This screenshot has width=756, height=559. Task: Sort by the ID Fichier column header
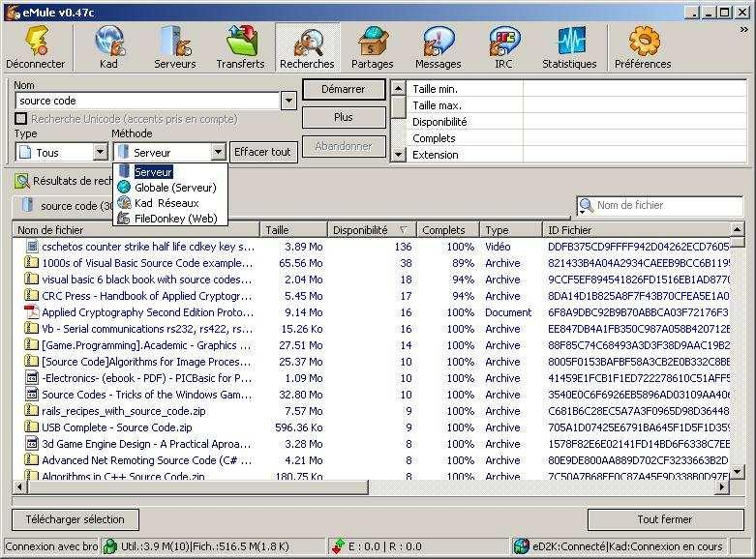click(x=636, y=230)
